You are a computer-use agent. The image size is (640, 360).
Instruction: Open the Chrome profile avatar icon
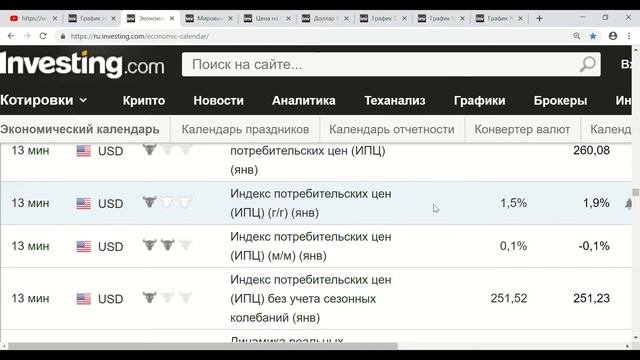[613, 36]
